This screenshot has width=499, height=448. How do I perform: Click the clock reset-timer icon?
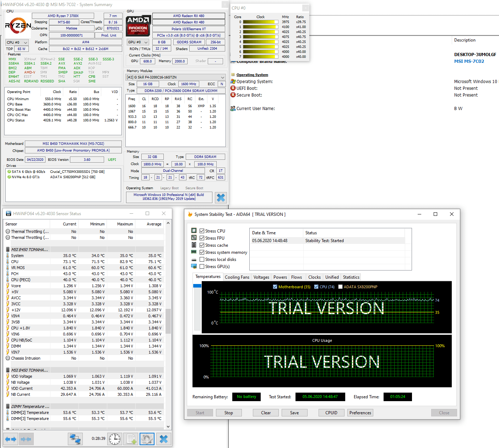pos(115,439)
